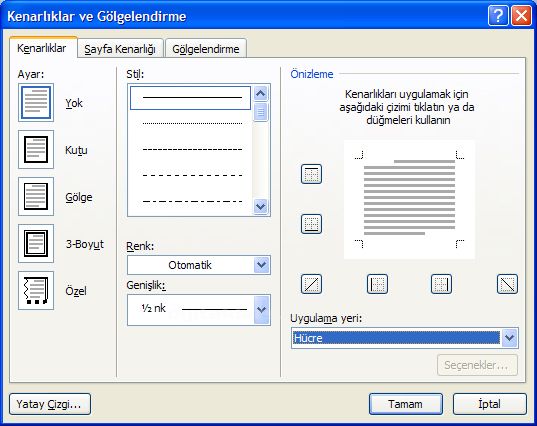Confirm with the Tamam button

click(x=405, y=404)
